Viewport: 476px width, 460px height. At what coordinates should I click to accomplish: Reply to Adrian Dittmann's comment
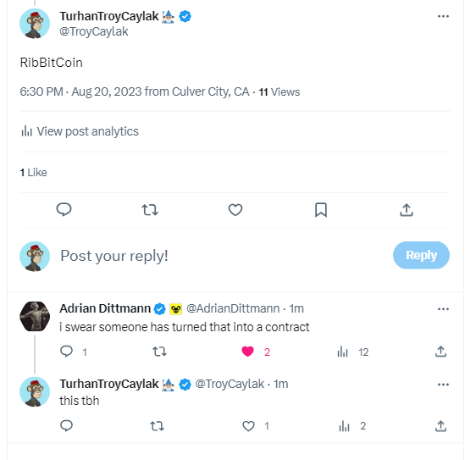pyautogui.click(x=66, y=352)
